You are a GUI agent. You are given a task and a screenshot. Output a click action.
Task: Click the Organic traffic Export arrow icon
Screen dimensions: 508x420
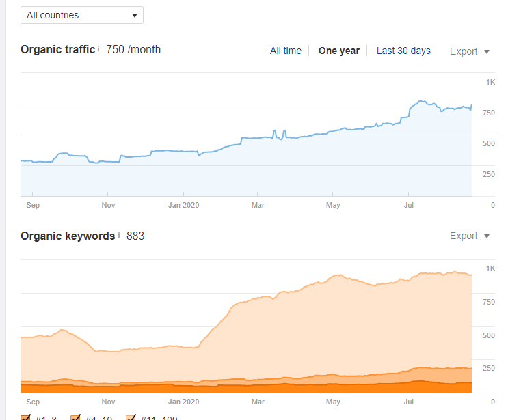tap(487, 51)
